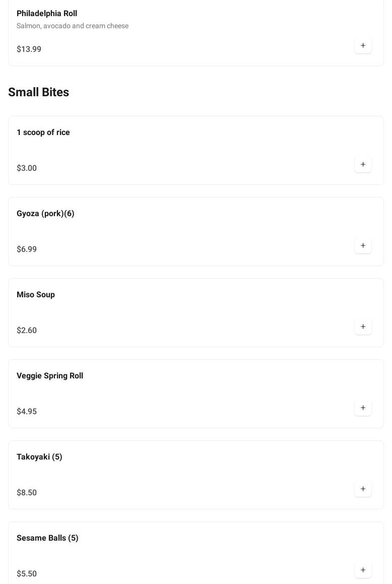
Task: Tap plus icon for Sesame Balls (5)
Action: coord(363,570)
